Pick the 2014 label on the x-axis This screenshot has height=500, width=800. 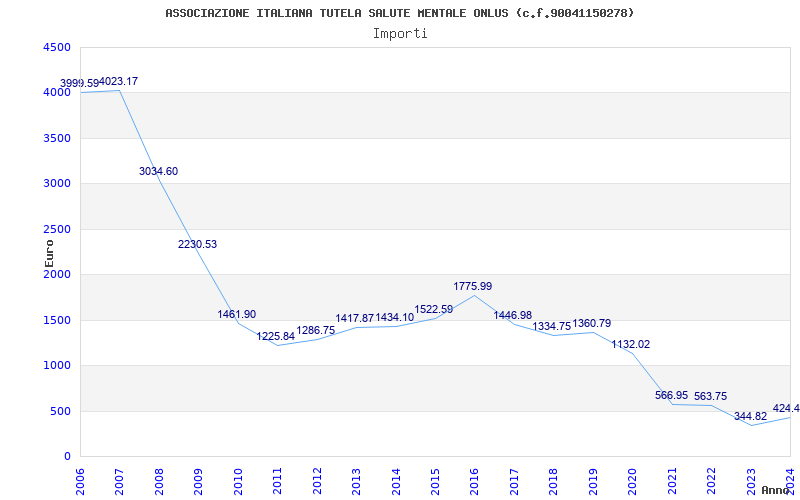point(395,481)
